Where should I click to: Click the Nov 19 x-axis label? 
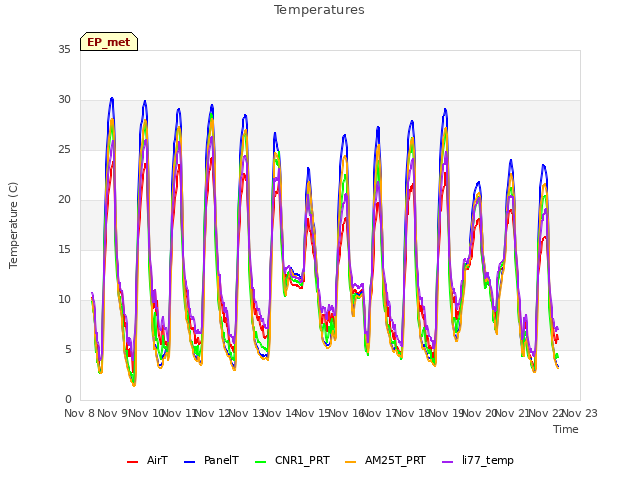click(446, 413)
